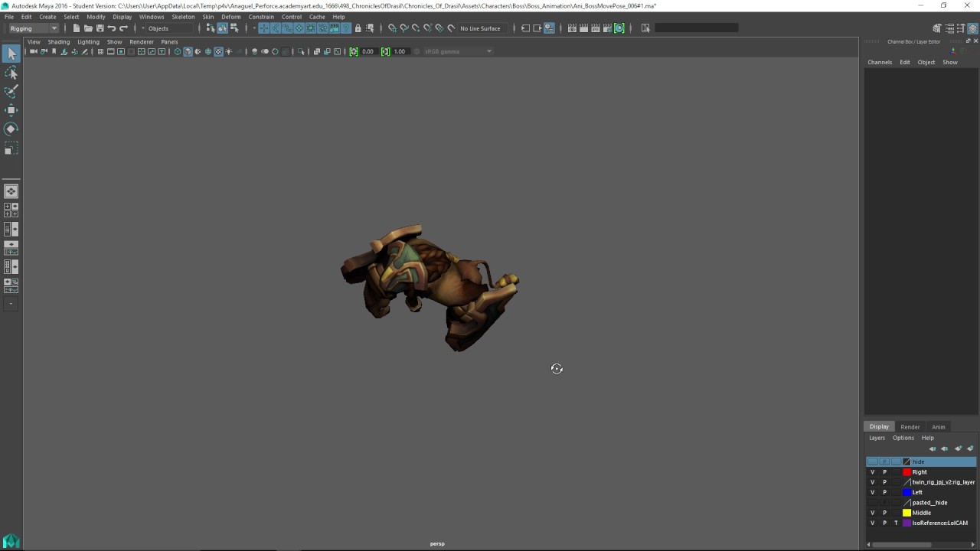The width and height of the screenshot is (980, 551).
Task: Open a scene with the folder icon
Action: click(88, 28)
